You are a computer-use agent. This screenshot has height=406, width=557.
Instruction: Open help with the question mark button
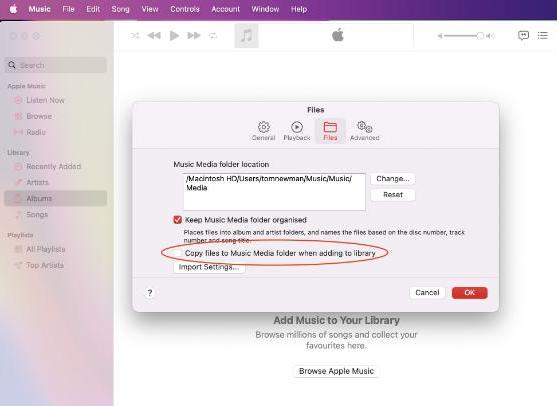(x=150, y=293)
